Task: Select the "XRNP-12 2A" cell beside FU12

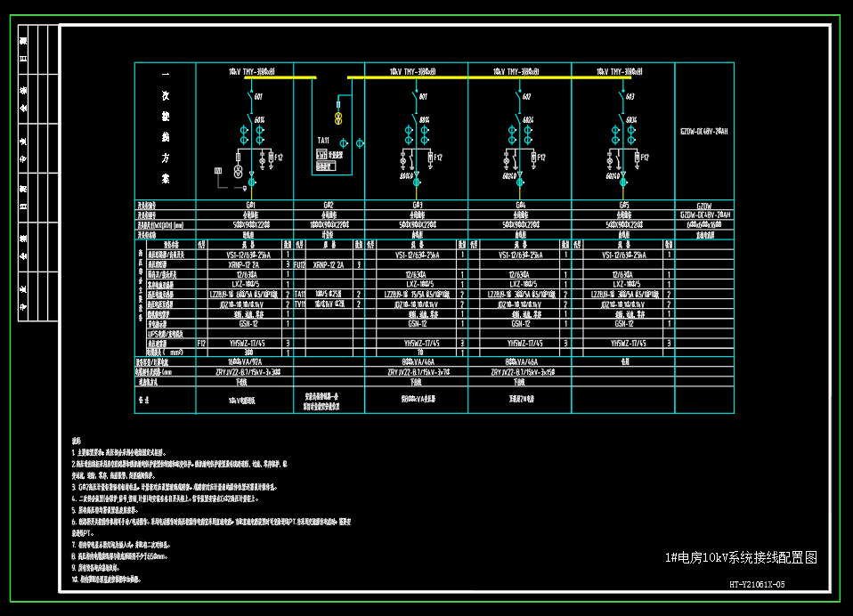Action: click(329, 264)
